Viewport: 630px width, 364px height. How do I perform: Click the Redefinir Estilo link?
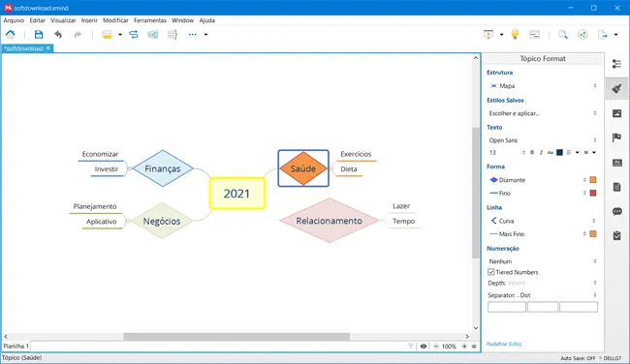504,344
